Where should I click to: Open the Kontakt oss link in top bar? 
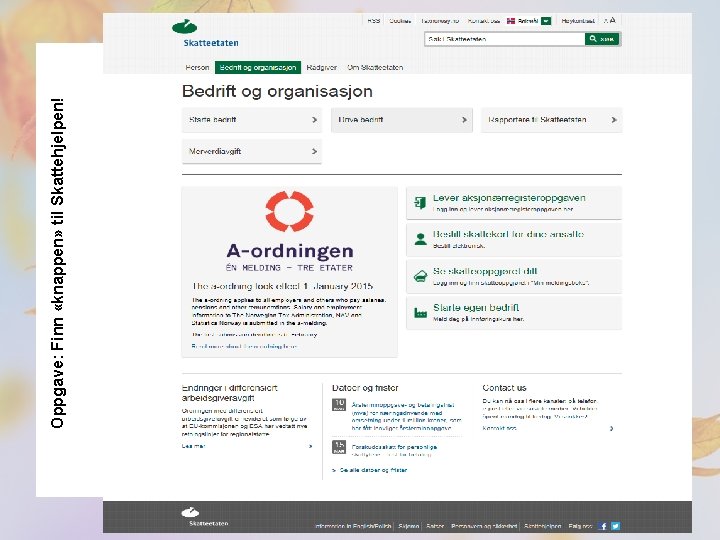484,21
